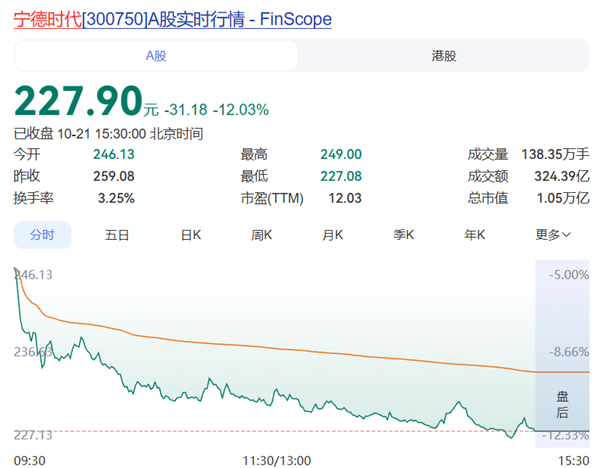Select the 分时 chart view

(42, 235)
